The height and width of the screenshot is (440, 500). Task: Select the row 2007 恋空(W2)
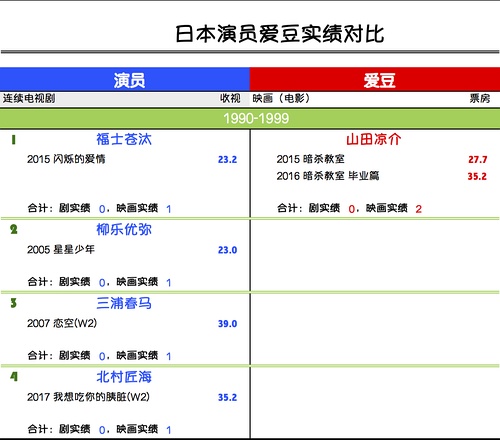tap(132, 323)
